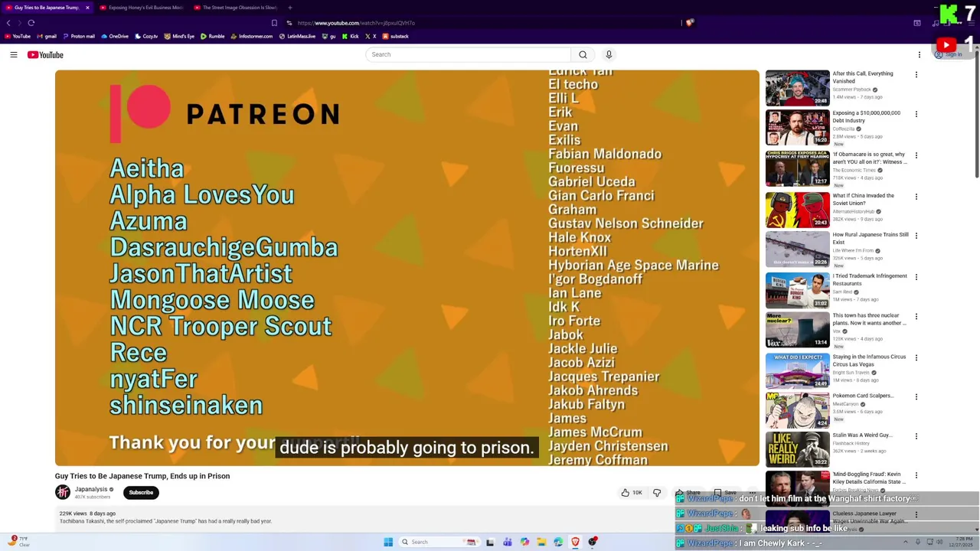The height and width of the screenshot is (551, 980).
Task: Go back in the browser
Action: [x=8, y=23]
